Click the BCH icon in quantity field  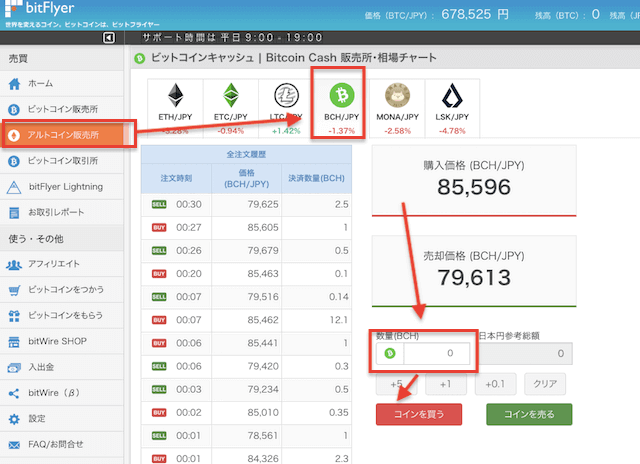coord(390,353)
